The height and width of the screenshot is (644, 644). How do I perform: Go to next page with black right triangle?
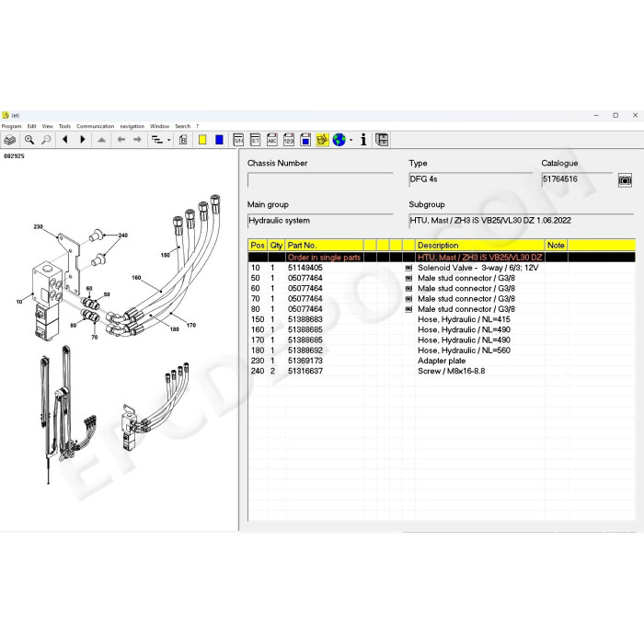tap(83, 140)
